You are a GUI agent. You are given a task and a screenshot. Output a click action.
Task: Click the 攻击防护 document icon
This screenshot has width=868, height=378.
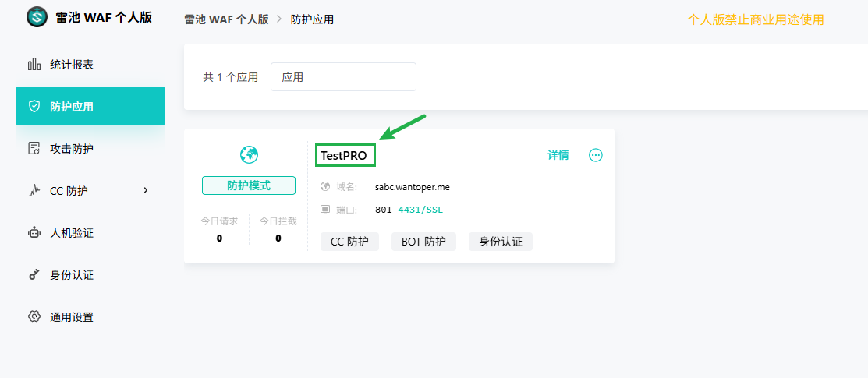(34, 149)
